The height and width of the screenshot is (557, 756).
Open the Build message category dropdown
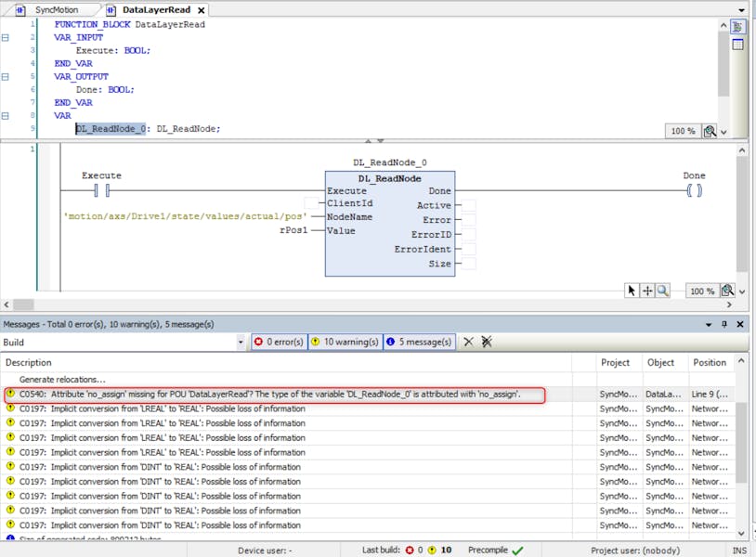[x=241, y=342]
